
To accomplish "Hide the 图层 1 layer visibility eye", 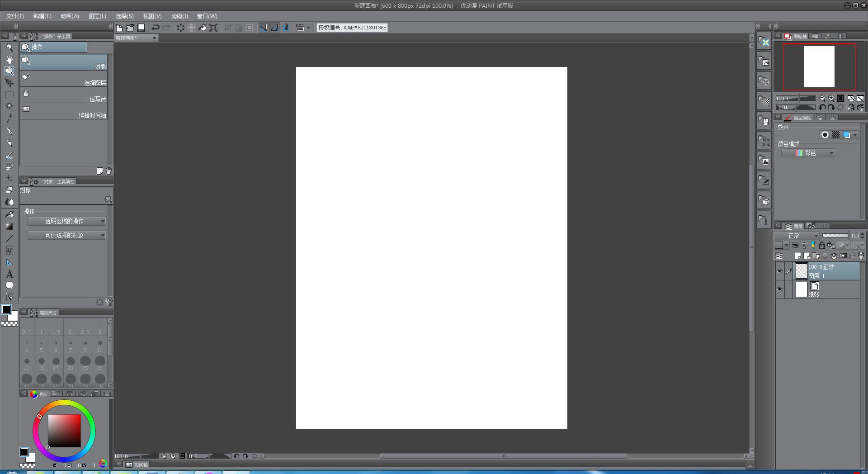I will pyautogui.click(x=779, y=271).
